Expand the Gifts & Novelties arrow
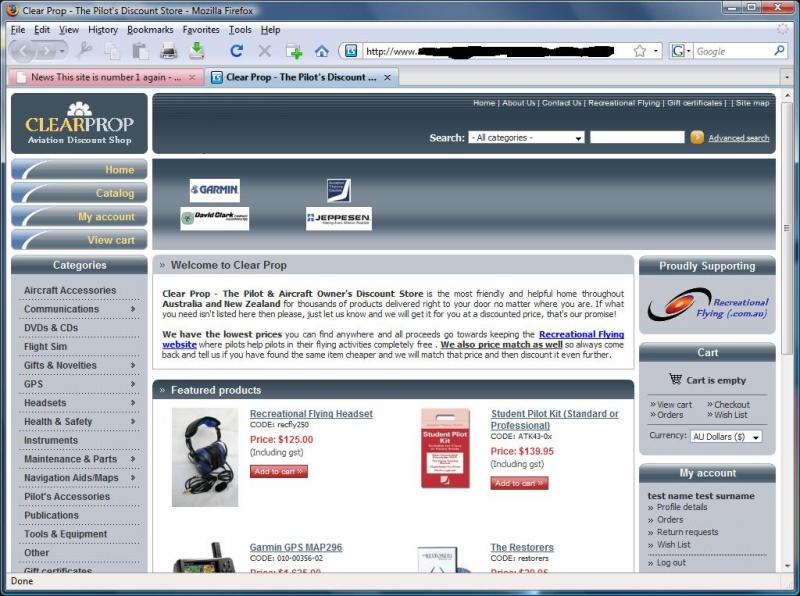 pyautogui.click(x=133, y=365)
